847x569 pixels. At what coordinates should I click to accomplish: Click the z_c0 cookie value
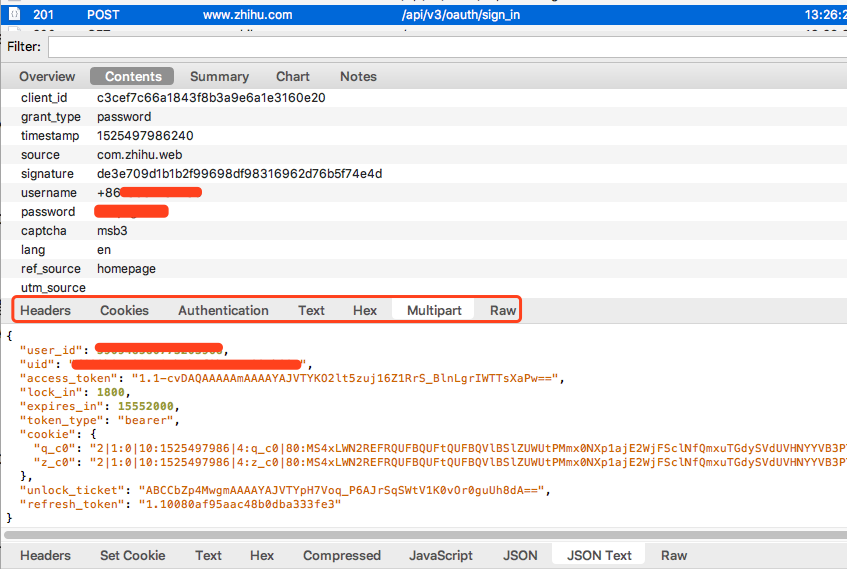click(468, 463)
